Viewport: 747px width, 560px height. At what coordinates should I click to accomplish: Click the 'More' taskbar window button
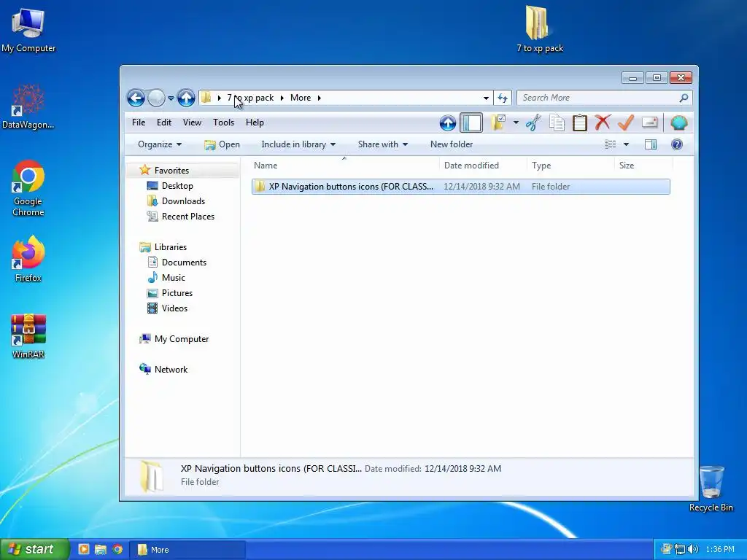[x=187, y=550]
